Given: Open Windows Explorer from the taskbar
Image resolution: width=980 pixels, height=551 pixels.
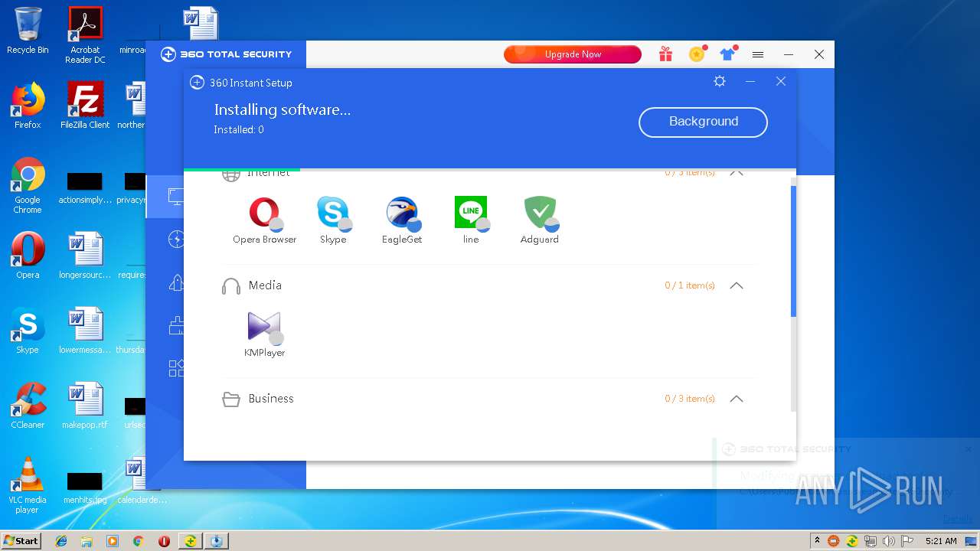Looking at the screenshot, I should tap(87, 541).
